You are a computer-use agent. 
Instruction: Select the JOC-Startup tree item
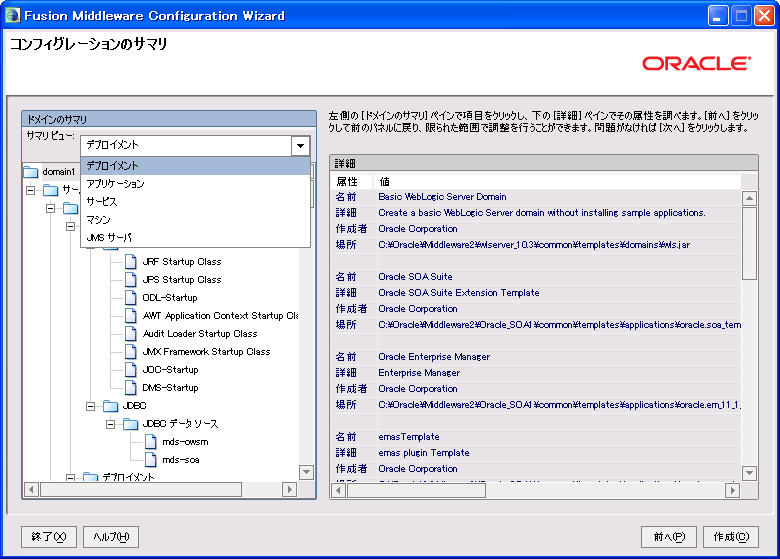(170, 370)
